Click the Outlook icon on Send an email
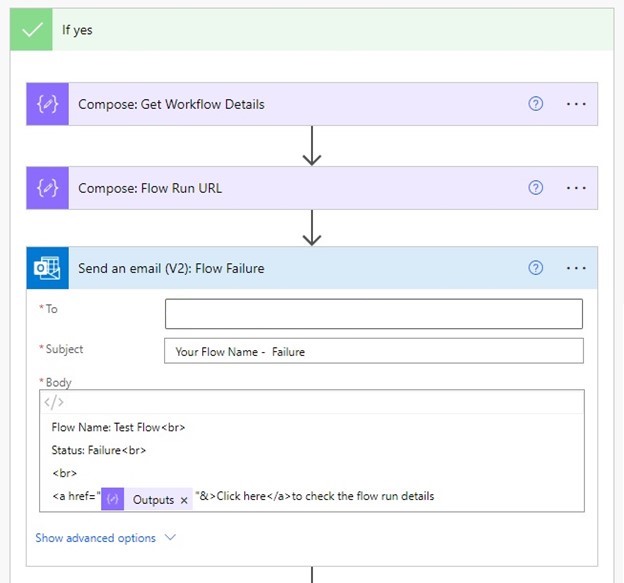 pos(47,268)
